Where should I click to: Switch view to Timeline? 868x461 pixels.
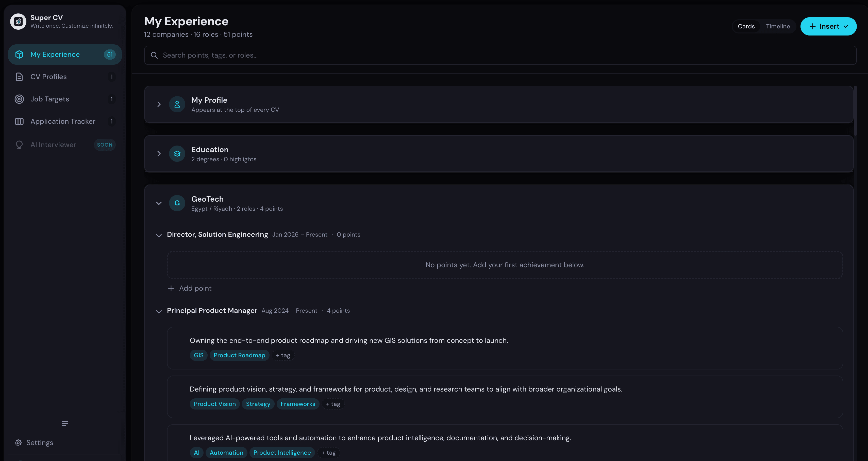pyautogui.click(x=778, y=26)
